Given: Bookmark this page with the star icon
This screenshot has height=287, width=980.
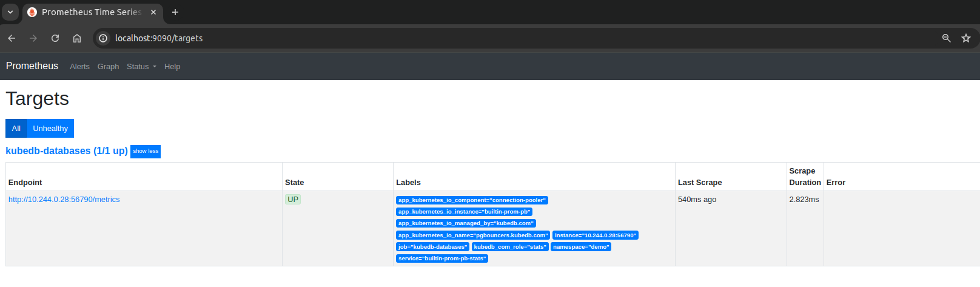Looking at the screenshot, I should 966,38.
